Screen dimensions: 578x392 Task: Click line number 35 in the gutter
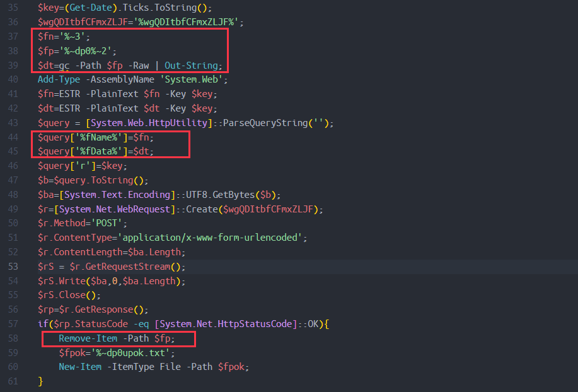[x=13, y=8]
